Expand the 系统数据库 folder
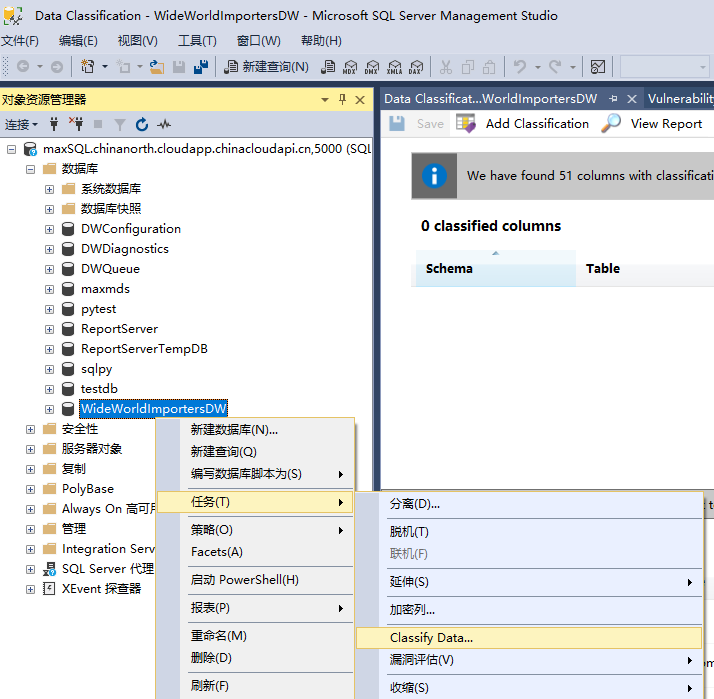This screenshot has width=714, height=699. click(x=50, y=189)
